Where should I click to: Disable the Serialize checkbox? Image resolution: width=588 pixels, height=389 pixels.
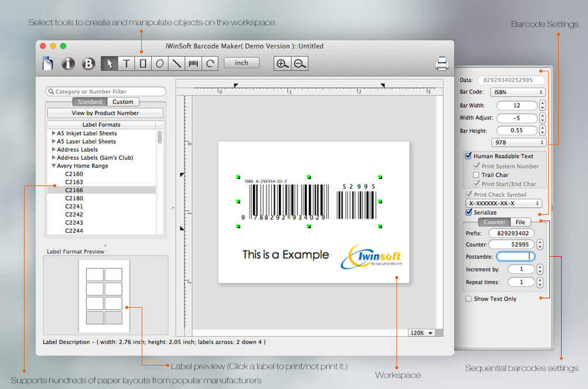tap(469, 212)
